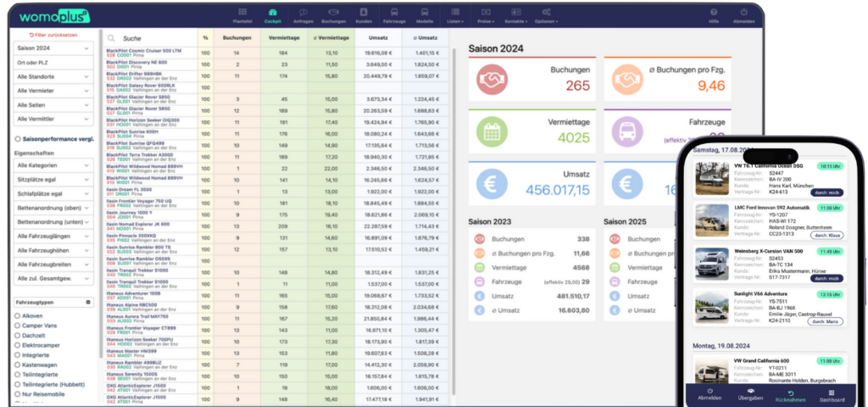This screenshot has width=868, height=407.
Task: Click the womoplus logo
Action: 53,16
